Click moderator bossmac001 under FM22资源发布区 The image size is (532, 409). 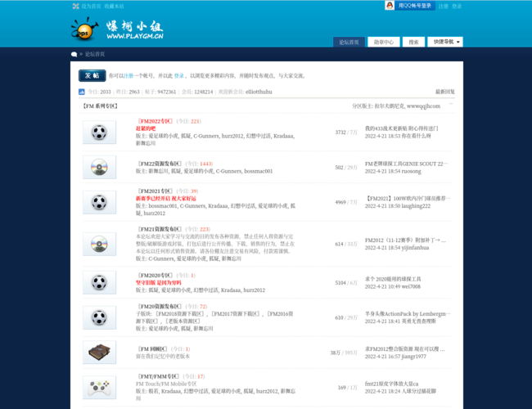(x=258, y=171)
